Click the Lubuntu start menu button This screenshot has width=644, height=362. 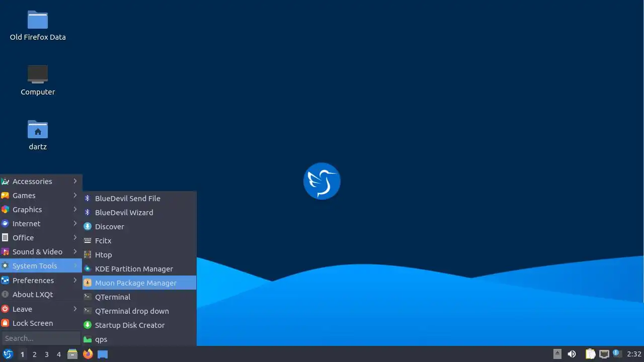[x=8, y=354]
